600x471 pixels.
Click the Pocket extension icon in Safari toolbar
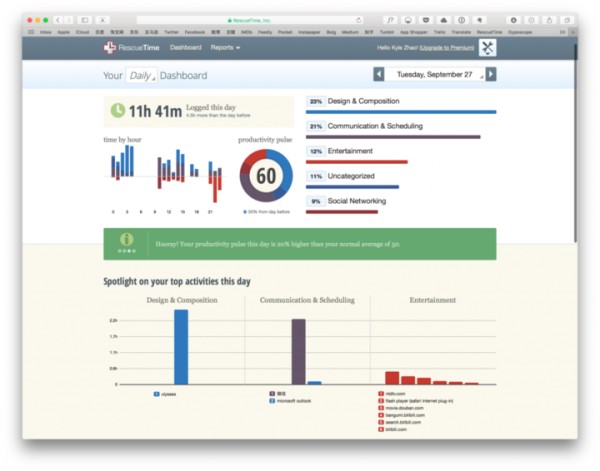click(426, 20)
